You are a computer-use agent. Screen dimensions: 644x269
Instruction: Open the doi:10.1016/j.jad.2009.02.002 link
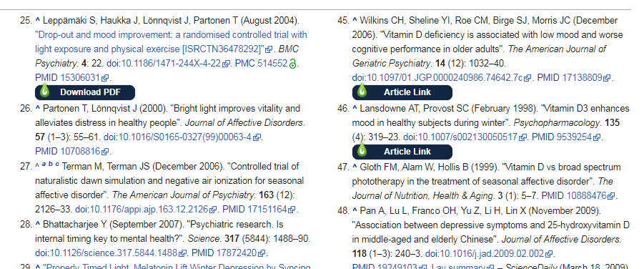(x=484, y=254)
